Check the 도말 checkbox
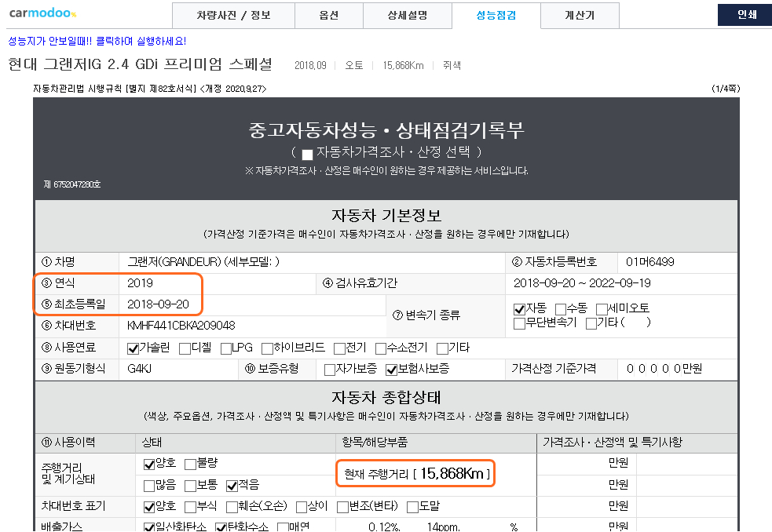Viewport: 772px width, 532px height. tap(412, 507)
